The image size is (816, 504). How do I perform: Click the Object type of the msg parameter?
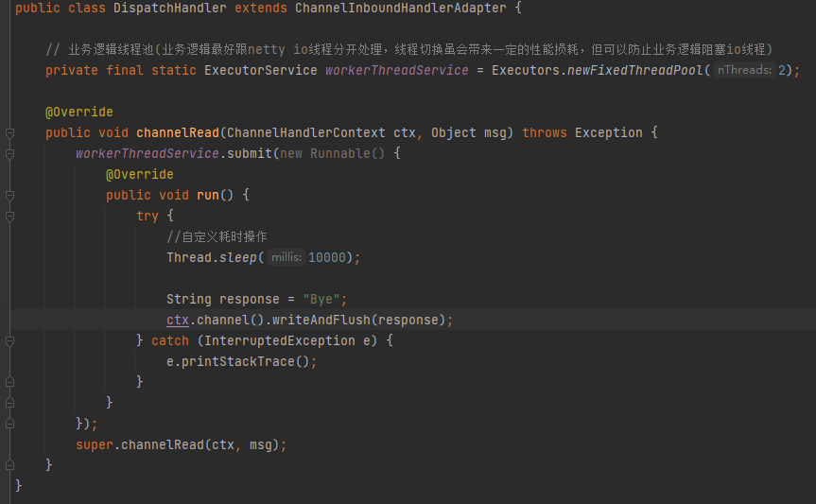453,132
